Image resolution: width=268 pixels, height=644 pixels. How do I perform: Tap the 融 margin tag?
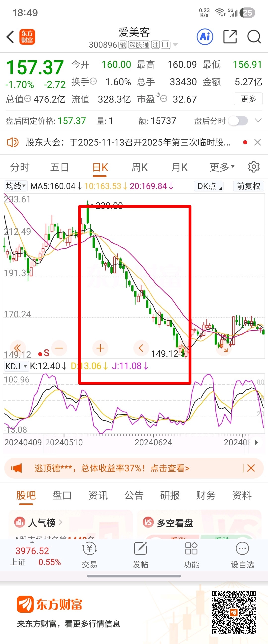click(x=122, y=45)
